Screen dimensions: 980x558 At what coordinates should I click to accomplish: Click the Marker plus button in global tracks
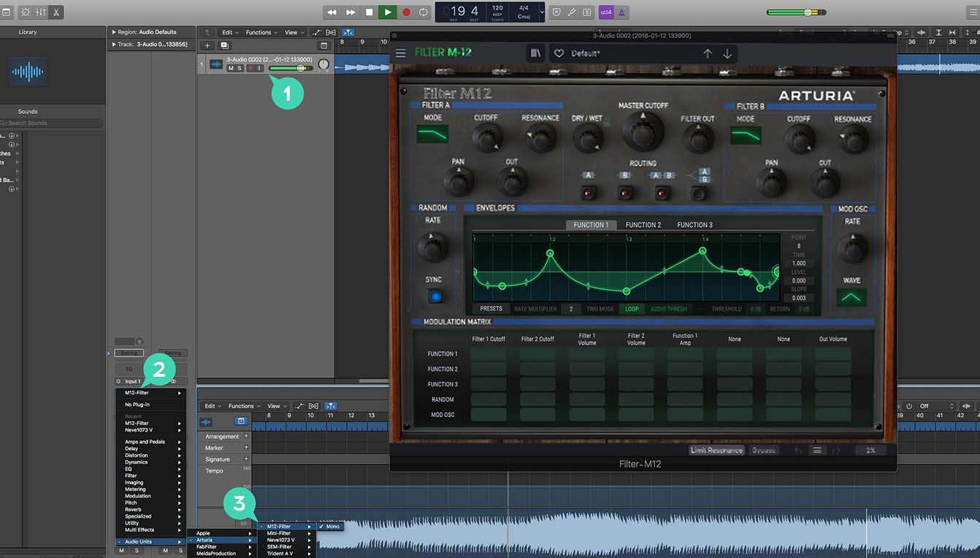click(245, 447)
